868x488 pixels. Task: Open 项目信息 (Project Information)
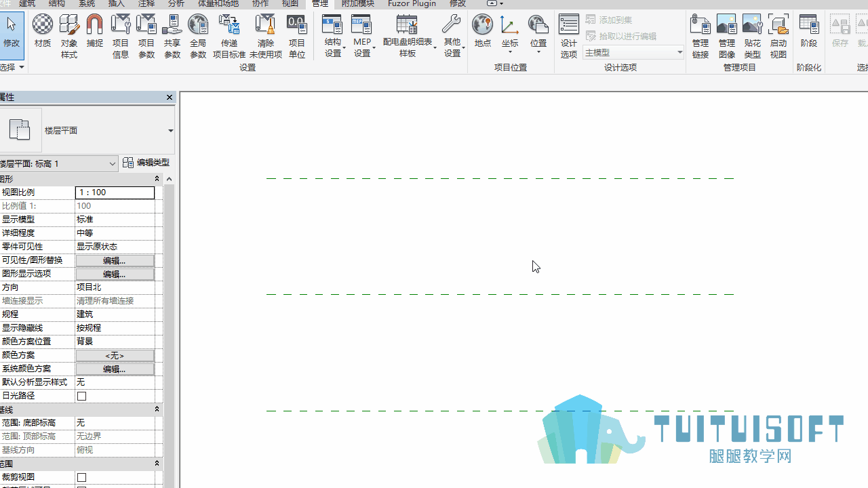pos(121,36)
